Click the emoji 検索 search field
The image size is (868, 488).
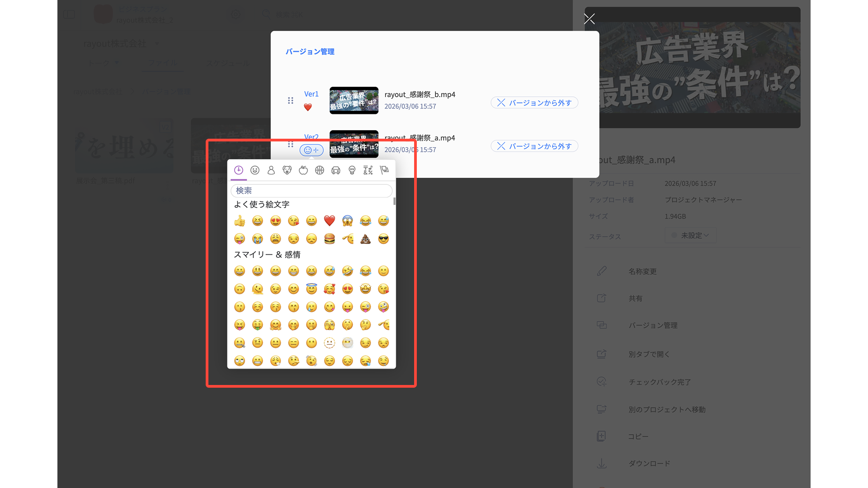click(311, 191)
